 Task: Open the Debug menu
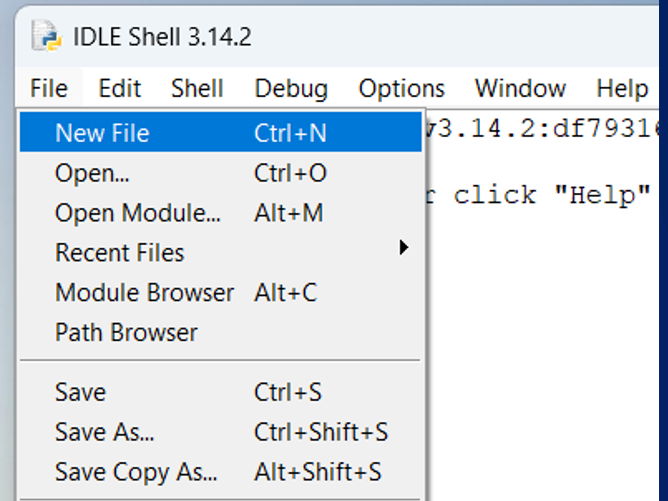pos(291,88)
